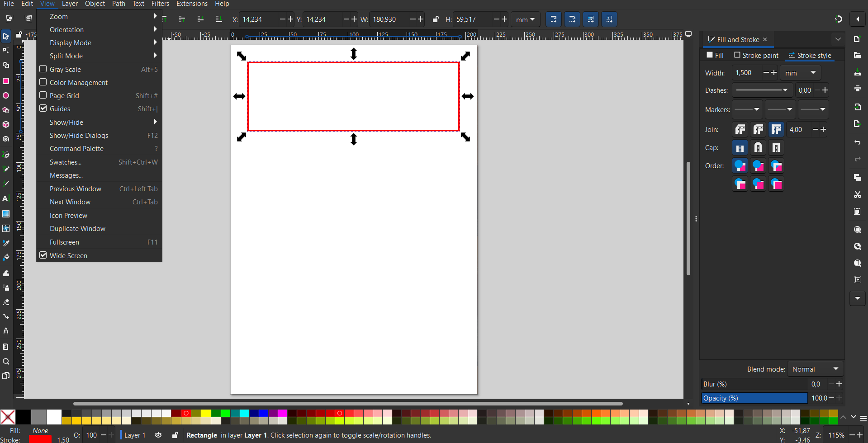This screenshot has width=868, height=443.
Task: Enable the Gray Scale checkbox
Action: [x=43, y=69]
